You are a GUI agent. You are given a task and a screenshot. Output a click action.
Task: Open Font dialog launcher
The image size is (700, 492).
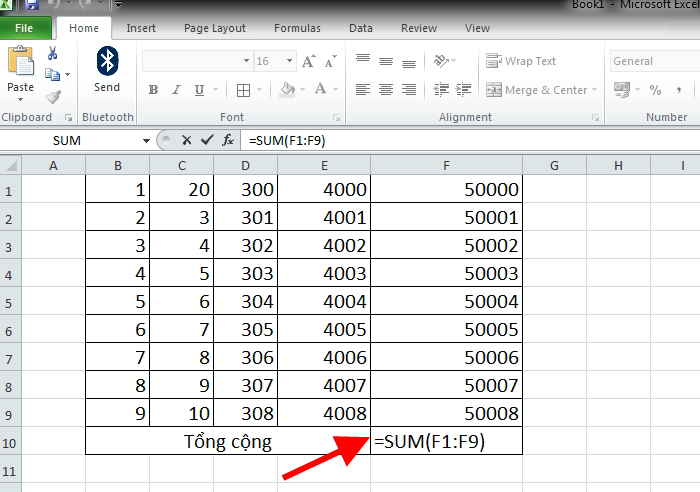tap(336, 117)
